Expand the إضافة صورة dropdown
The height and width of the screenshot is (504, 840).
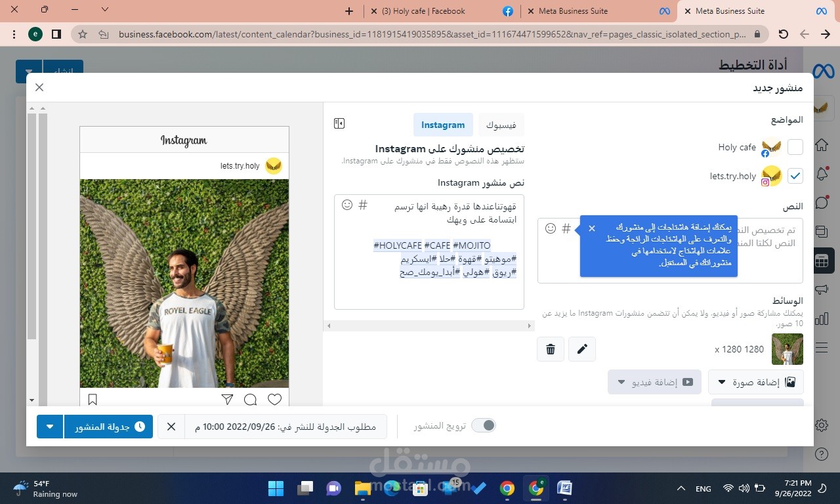point(755,382)
